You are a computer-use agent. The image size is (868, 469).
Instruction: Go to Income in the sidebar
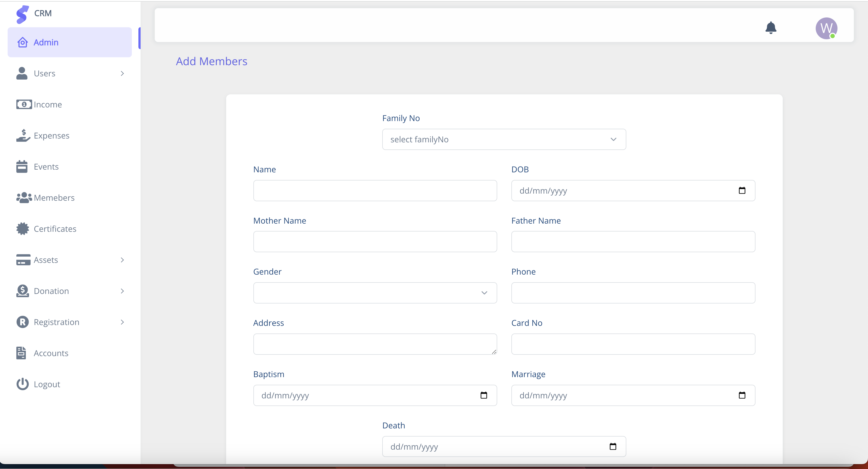47,104
